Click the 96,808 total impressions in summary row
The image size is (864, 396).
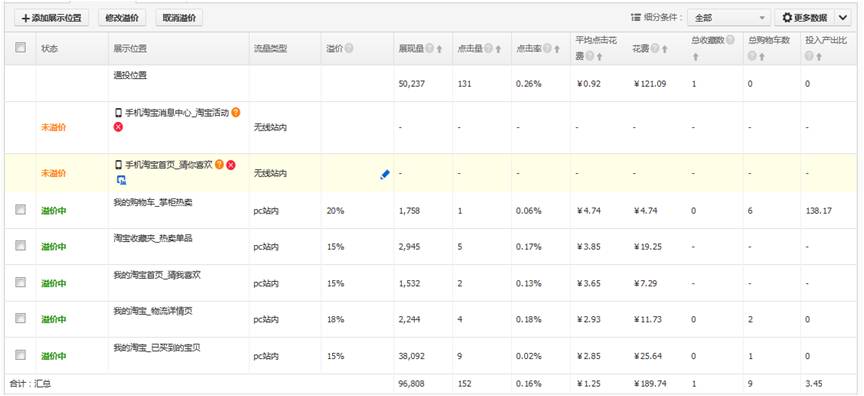(412, 384)
